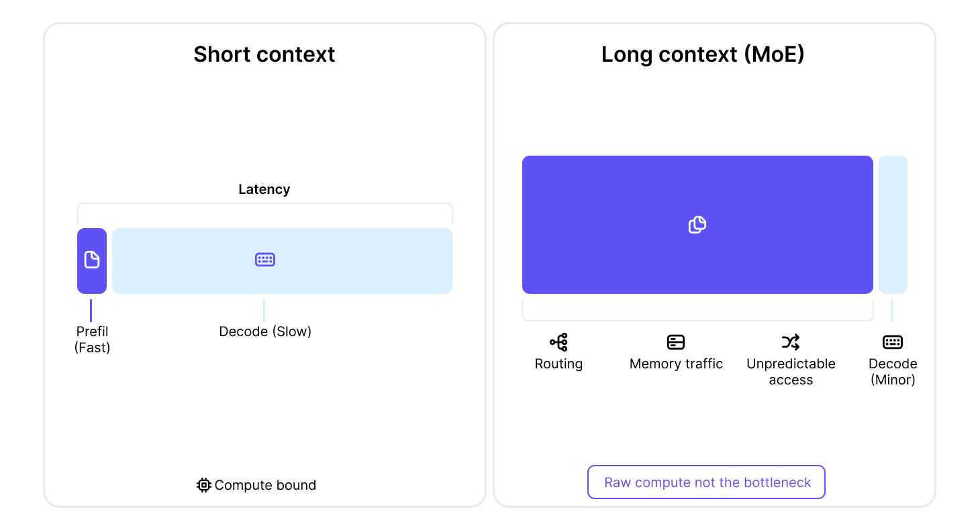Click the Unpredictable access shuffle icon
The height and width of the screenshot is (530, 980).
tap(791, 342)
